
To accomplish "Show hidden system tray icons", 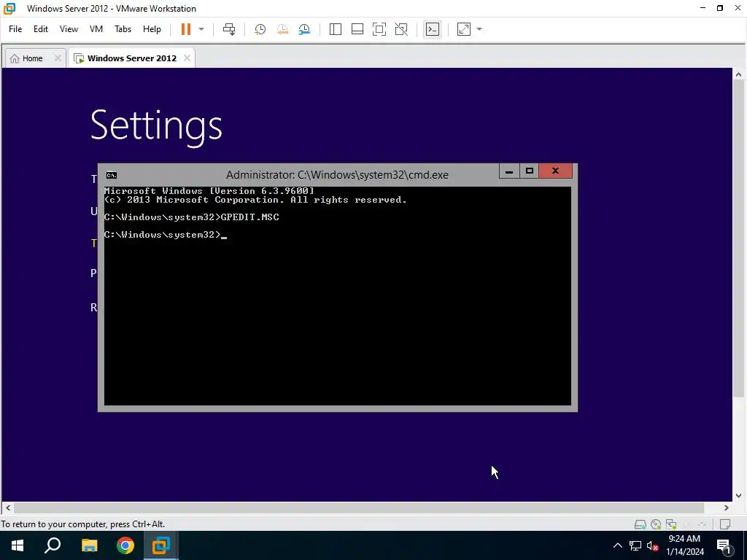I will (617, 545).
